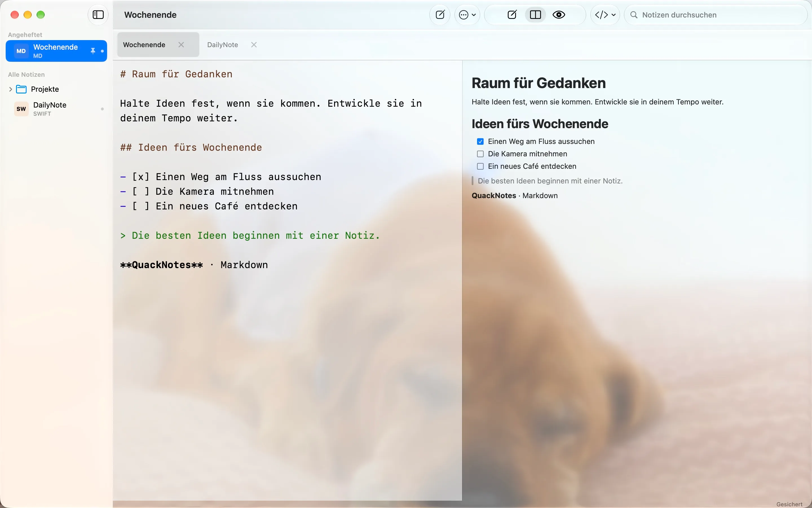The width and height of the screenshot is (812, 508).
Task: Open DailyNote in the sidebar
Action: click(56, 109)
